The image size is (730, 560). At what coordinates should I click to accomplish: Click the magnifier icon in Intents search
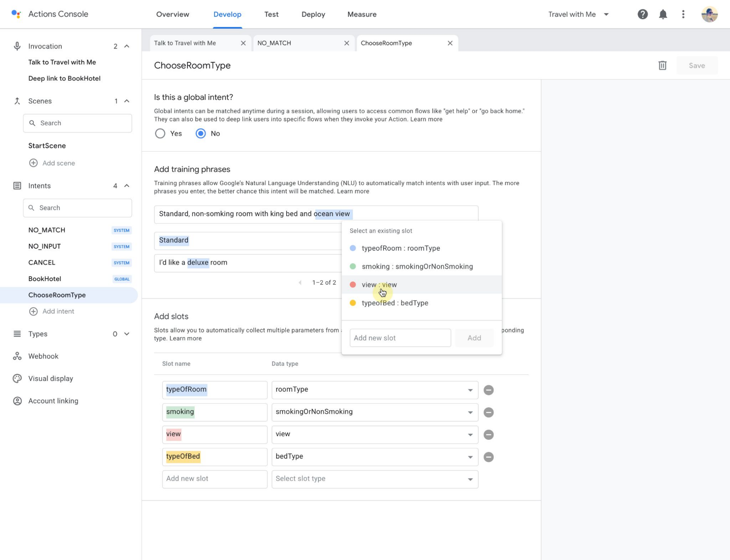tap(31, 208)
